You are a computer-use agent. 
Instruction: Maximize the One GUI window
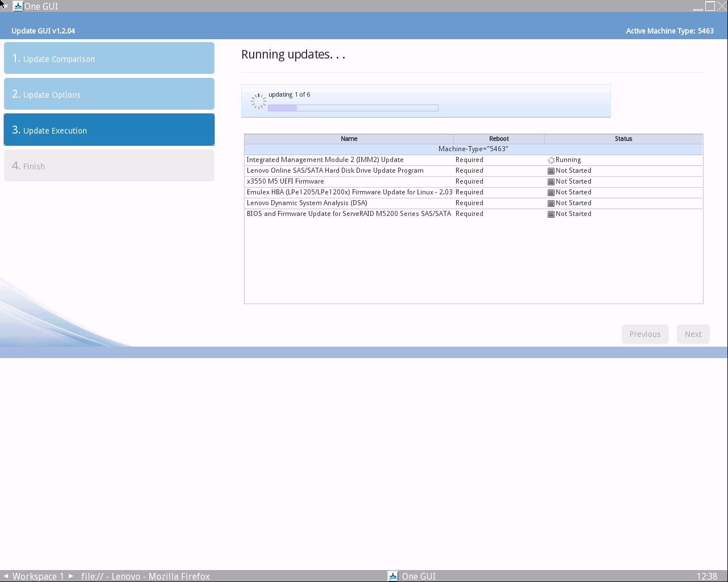pos(710,6)
